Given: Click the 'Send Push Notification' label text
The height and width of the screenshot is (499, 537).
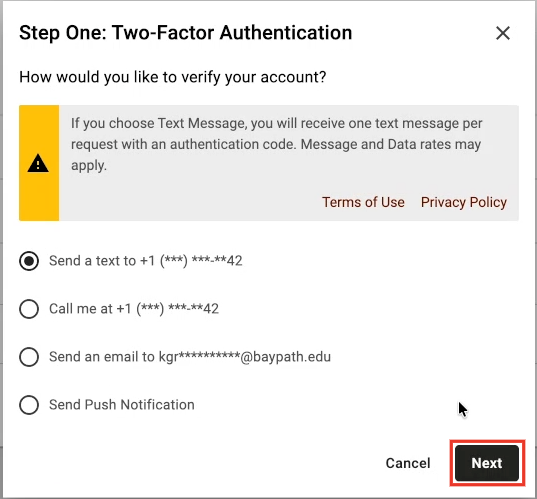Looking at the screenshot, I should pyautogui.click(x=122, y=405).
